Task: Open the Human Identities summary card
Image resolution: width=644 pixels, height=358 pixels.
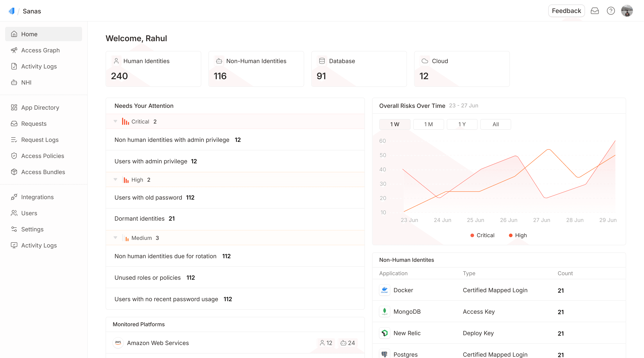Action: 153,69
